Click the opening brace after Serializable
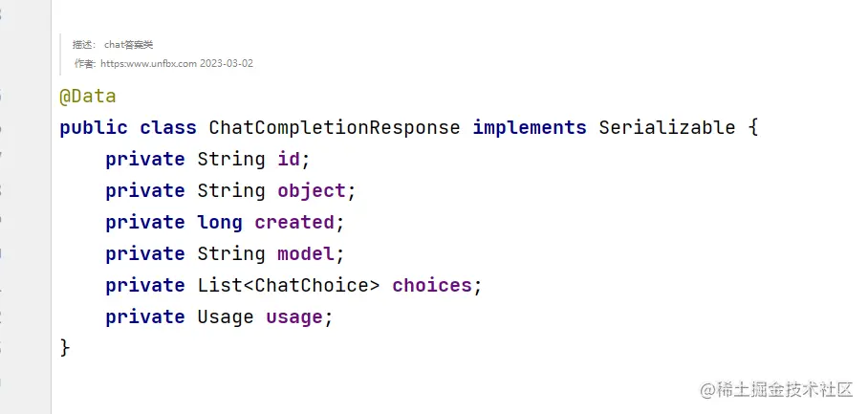868x414 pixels. (752, 128)
